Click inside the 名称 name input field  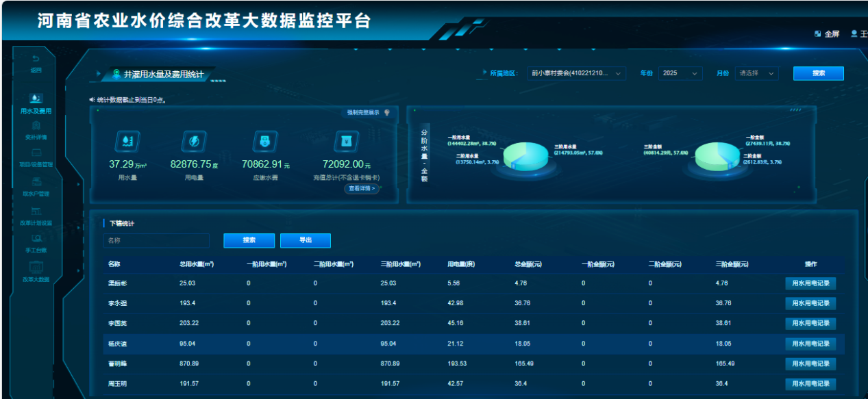tap(156, 240)
